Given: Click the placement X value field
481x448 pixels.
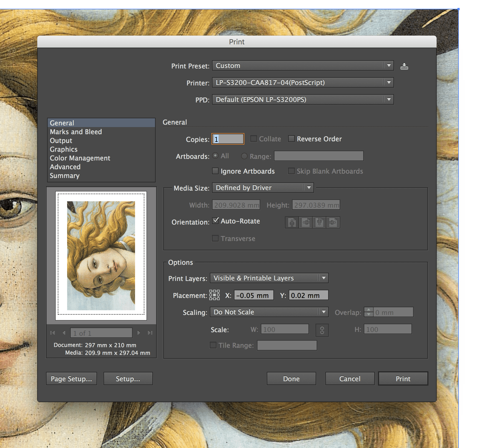Looking at the screenshot, I should click(254, 295).
